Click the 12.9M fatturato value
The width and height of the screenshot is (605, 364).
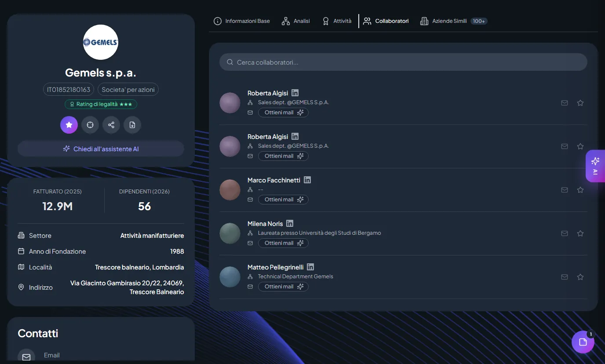[58, 206]
